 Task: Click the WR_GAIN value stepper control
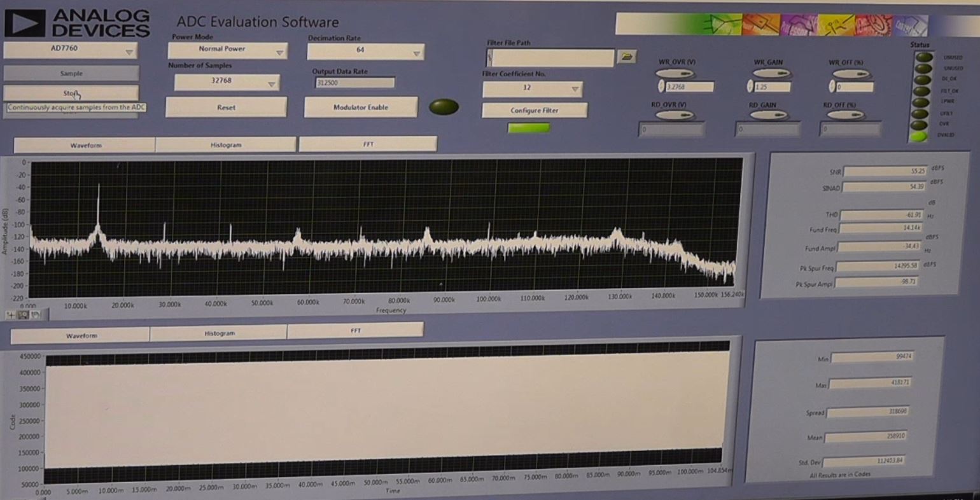pyautogui.click(x=750, y=87)
